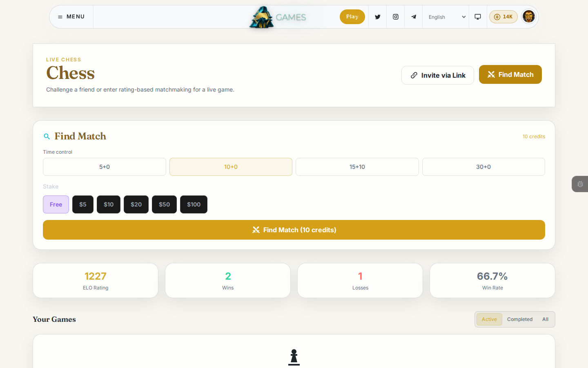
Task: Select the 30+0 time control
Action: pyautogui.click(x=483, y=167)
